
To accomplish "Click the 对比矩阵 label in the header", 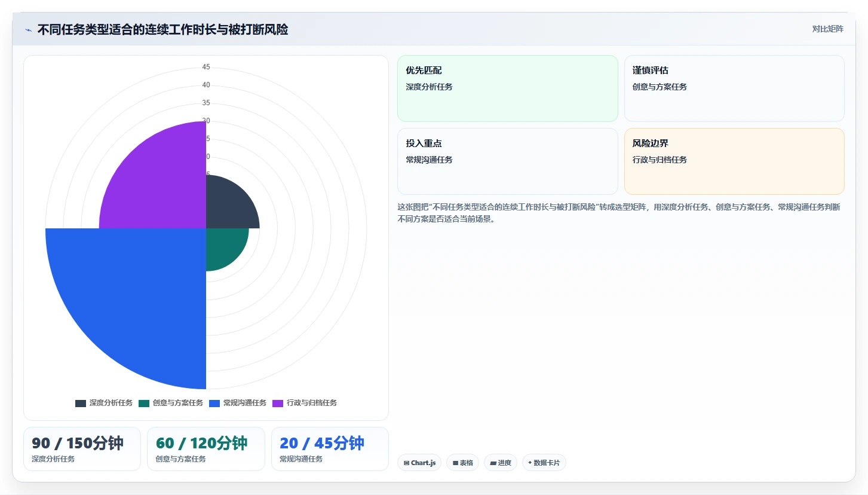I will coord(828,29).
